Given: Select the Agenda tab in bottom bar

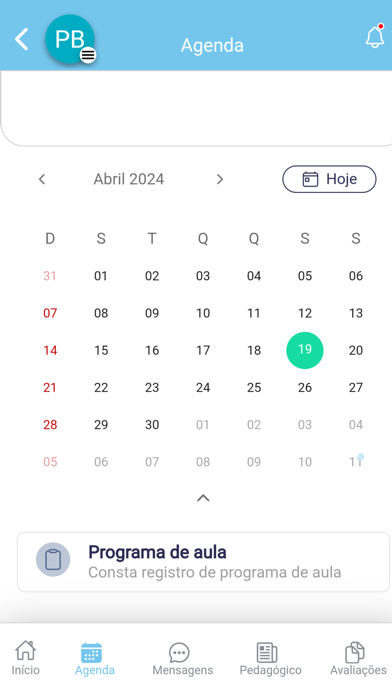Looking at the screenshot, I should pyautogui.click(x=95, y=659).
